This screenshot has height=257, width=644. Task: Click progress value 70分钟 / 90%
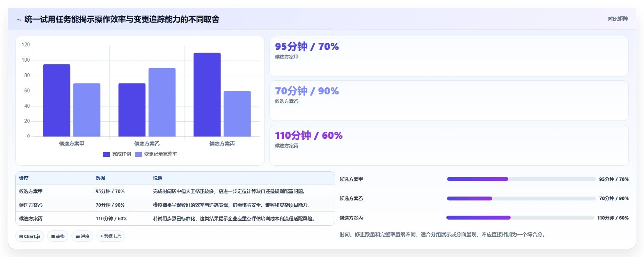coord(614,199)
